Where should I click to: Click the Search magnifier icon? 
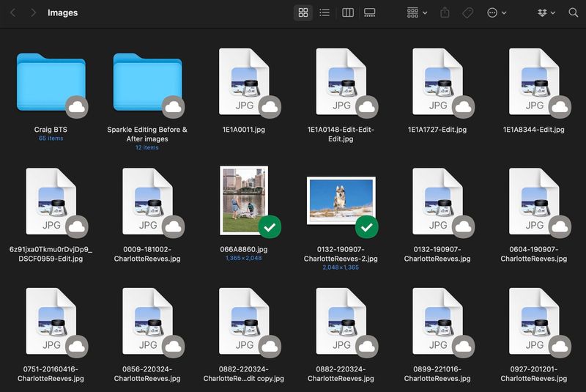[x=573, y=12]
